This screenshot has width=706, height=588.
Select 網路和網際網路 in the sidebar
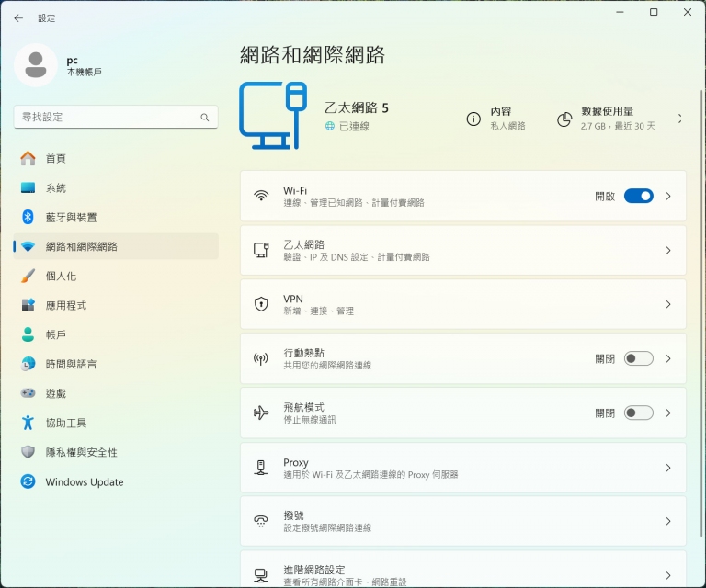116,246
